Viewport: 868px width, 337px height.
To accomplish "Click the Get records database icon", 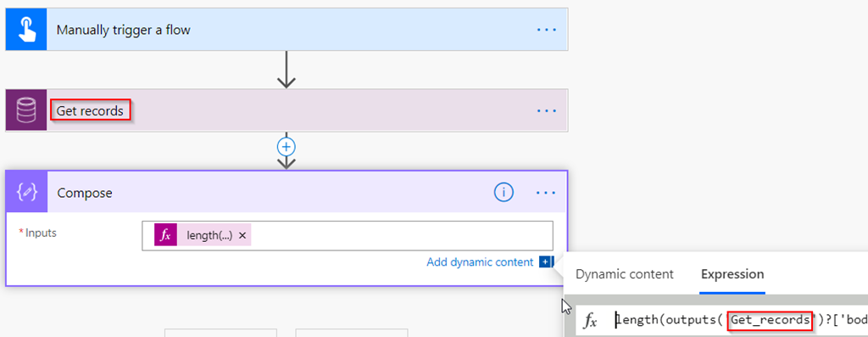I will [x=26, y=110].
